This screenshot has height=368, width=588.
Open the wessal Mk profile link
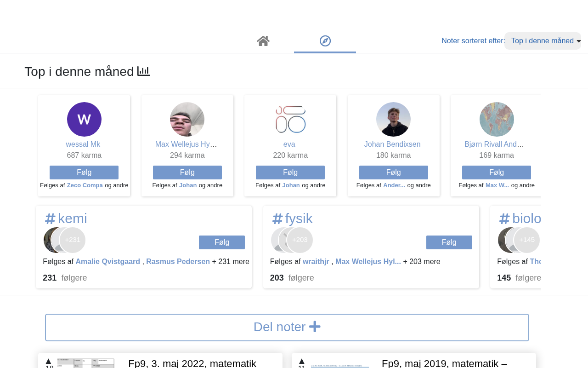tap(83, 144)
